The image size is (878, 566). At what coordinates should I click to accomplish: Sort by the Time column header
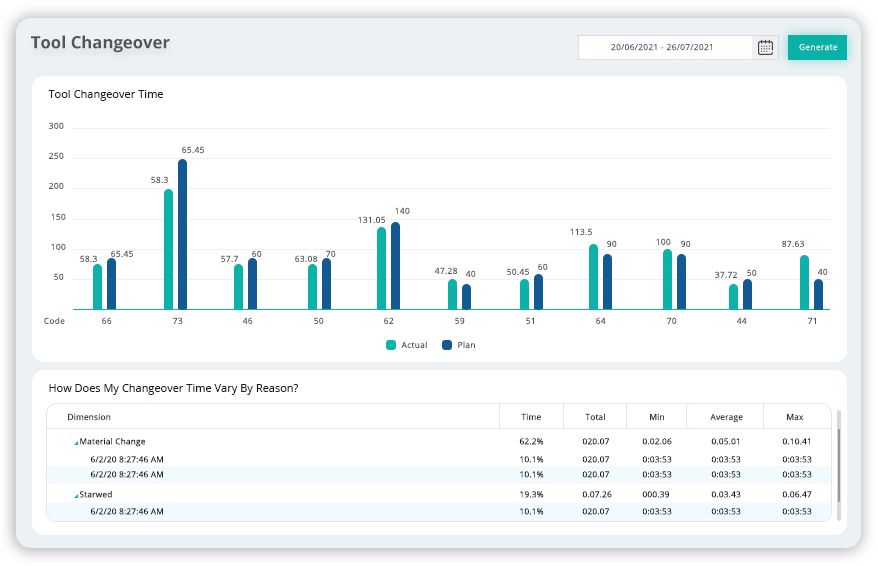click(x=531, y=417)
